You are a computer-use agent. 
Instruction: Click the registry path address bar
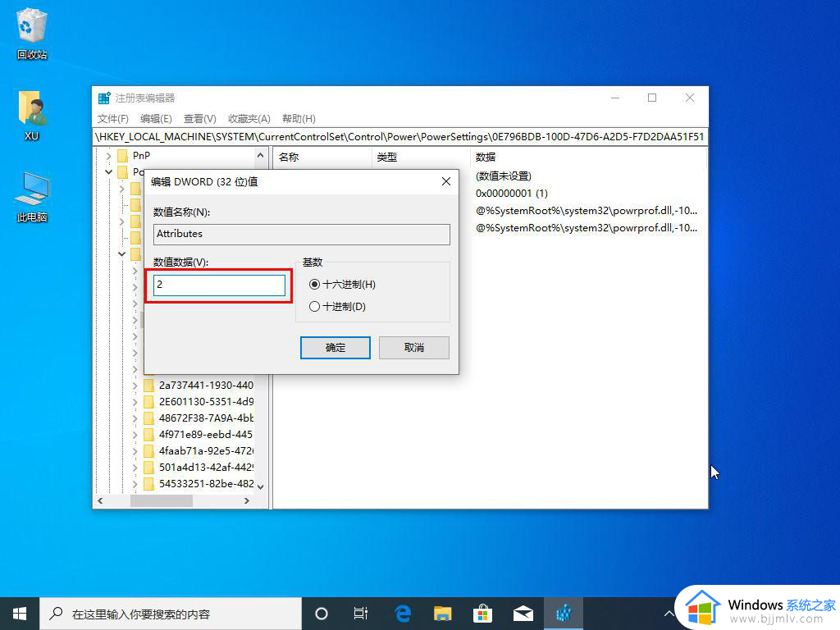(399, 137)
